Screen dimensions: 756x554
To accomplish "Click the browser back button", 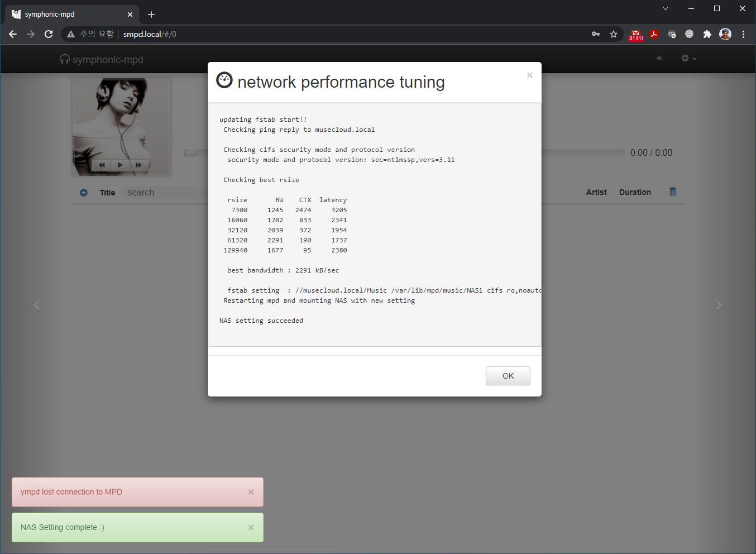I will [13, 34].
